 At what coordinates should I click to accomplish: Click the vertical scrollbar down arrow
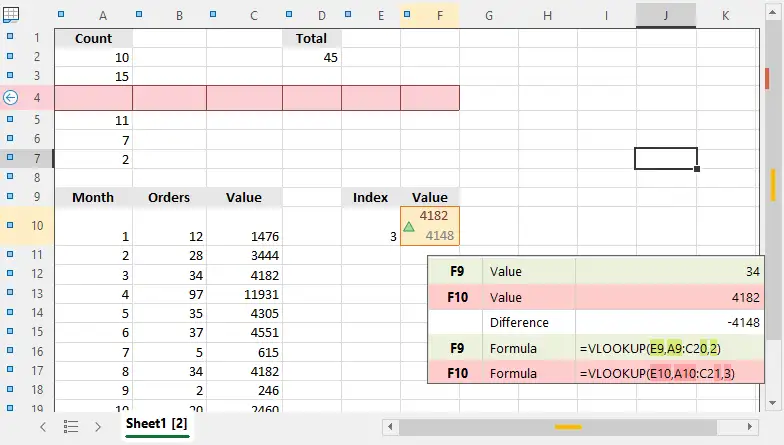[x=773, y=402]
